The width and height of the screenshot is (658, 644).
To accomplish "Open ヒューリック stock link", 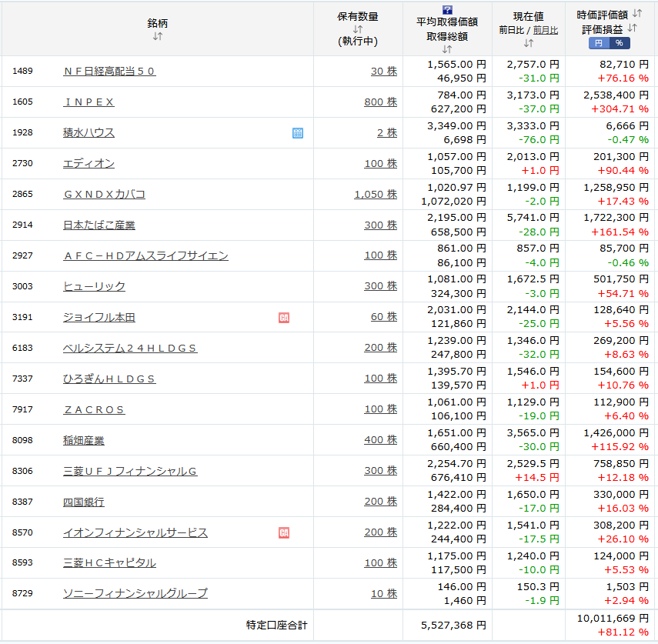I will pos(94,286).
